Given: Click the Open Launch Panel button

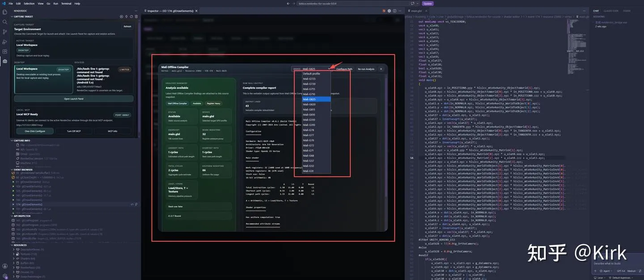Looking at the screenshot, I should 74,99.
